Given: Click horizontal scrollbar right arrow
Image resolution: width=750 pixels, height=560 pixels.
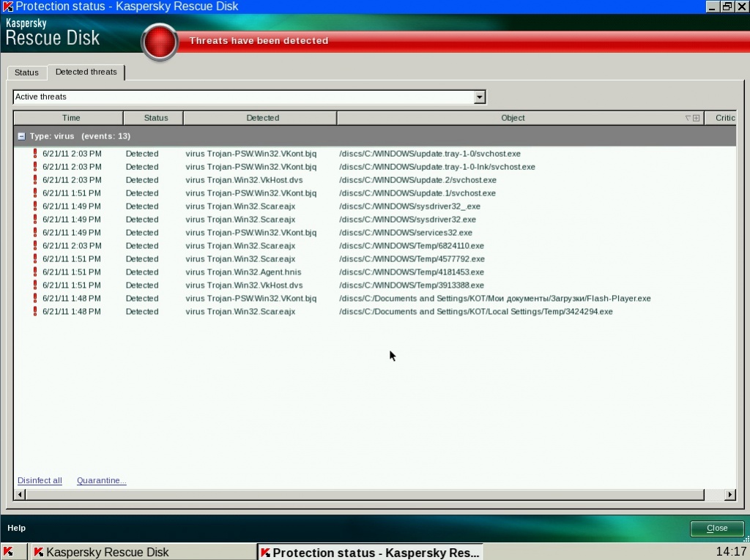Looking at the screenshot, I should click(729, 495).
